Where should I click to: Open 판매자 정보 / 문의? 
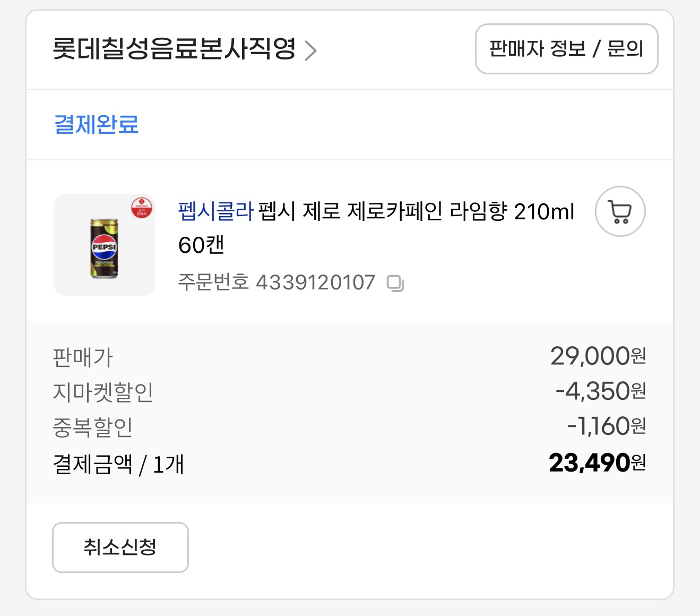[566, 49]
